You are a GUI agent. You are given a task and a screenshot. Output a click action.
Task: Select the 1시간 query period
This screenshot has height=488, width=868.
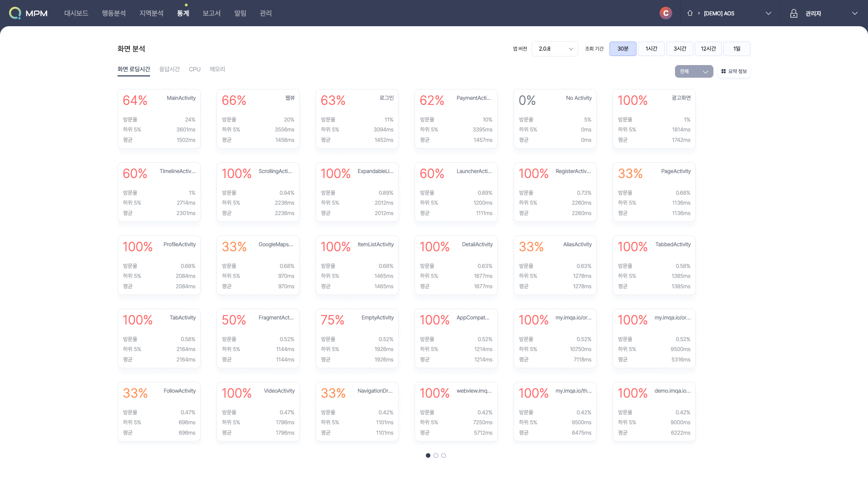click(651, 49)
